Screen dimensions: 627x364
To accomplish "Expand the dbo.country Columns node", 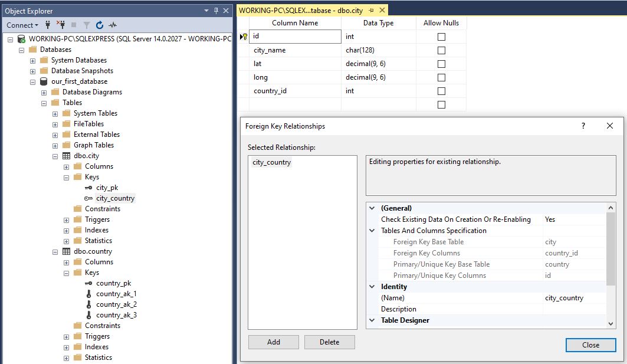I will (67, 261).
